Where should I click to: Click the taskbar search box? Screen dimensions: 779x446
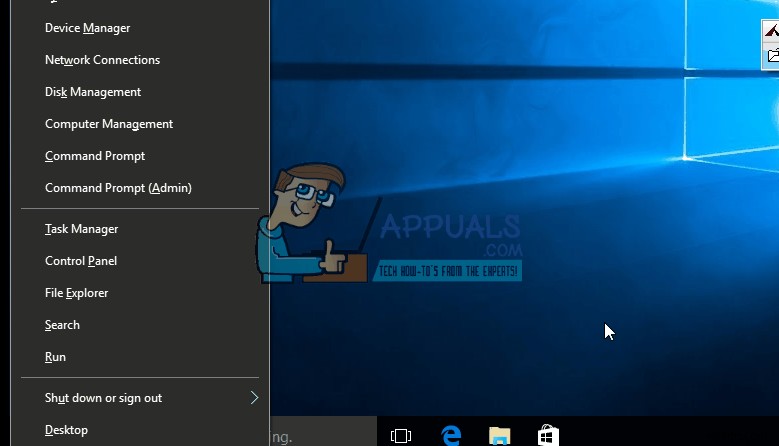[x=323, y=432]
